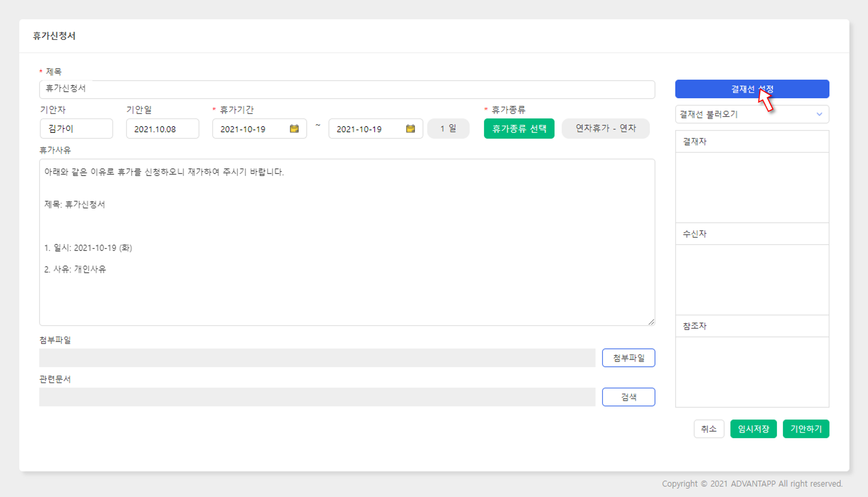This screenshot has width=868, height=497.
Task: Click the 취소 button
Action: [x=709, y=429]
